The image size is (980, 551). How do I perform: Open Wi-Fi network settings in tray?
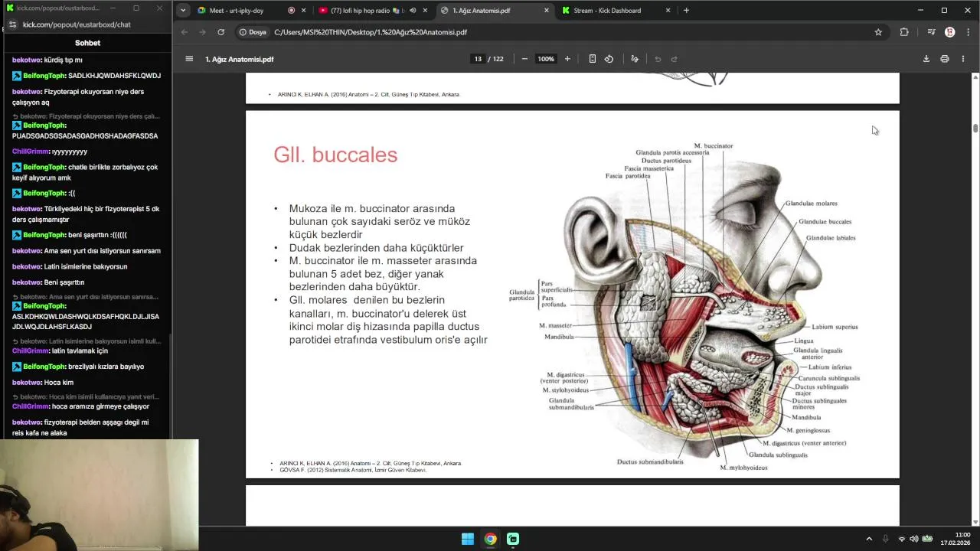(902, 539)
